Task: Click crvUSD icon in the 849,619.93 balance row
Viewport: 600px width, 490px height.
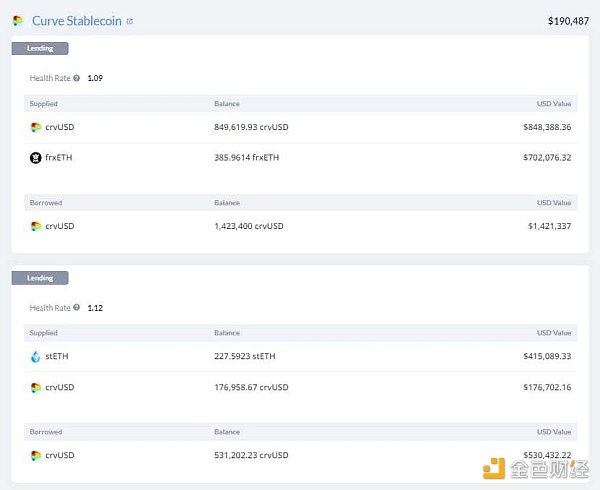Action: coord(36,127)
